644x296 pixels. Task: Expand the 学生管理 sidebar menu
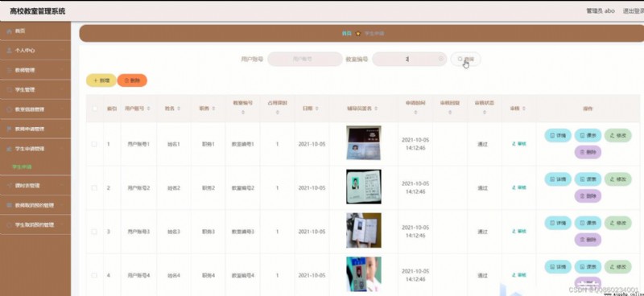(x=35, y=90)
